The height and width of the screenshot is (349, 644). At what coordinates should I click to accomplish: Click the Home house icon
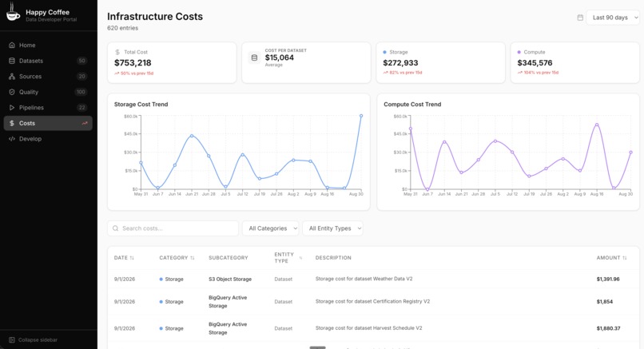[x=12, y=46]
